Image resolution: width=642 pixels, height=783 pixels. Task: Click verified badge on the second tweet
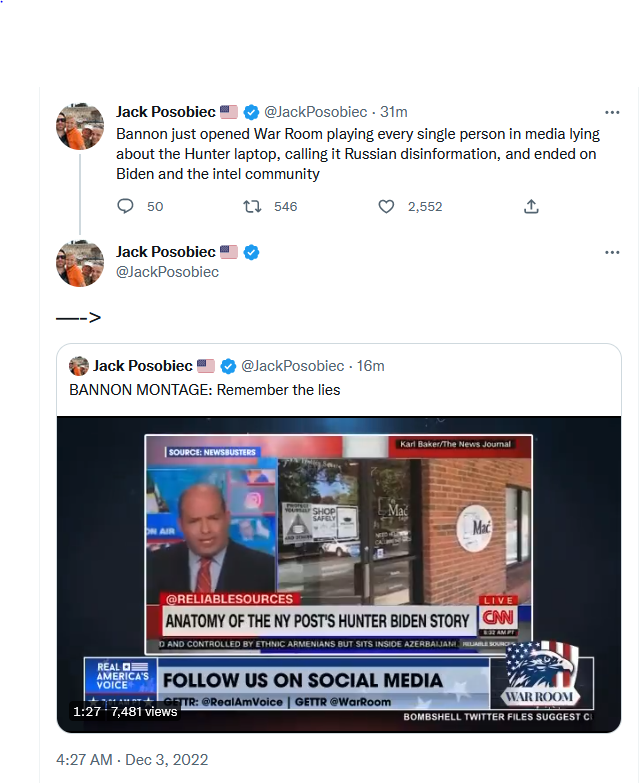click(x=251, y=252)
